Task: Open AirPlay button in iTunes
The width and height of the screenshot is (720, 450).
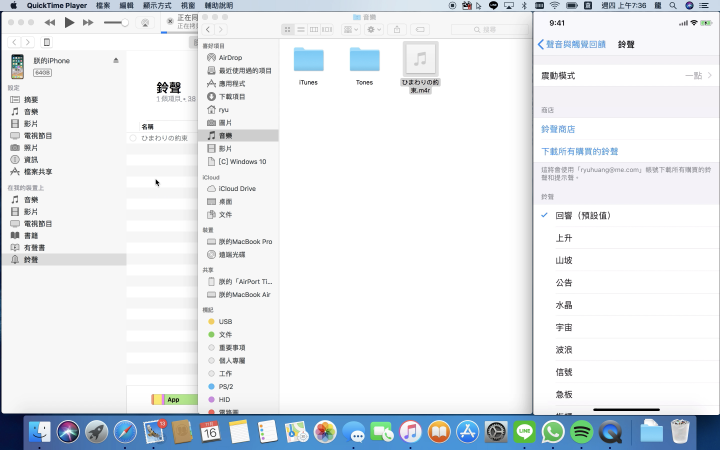Action: click(145, 22)
